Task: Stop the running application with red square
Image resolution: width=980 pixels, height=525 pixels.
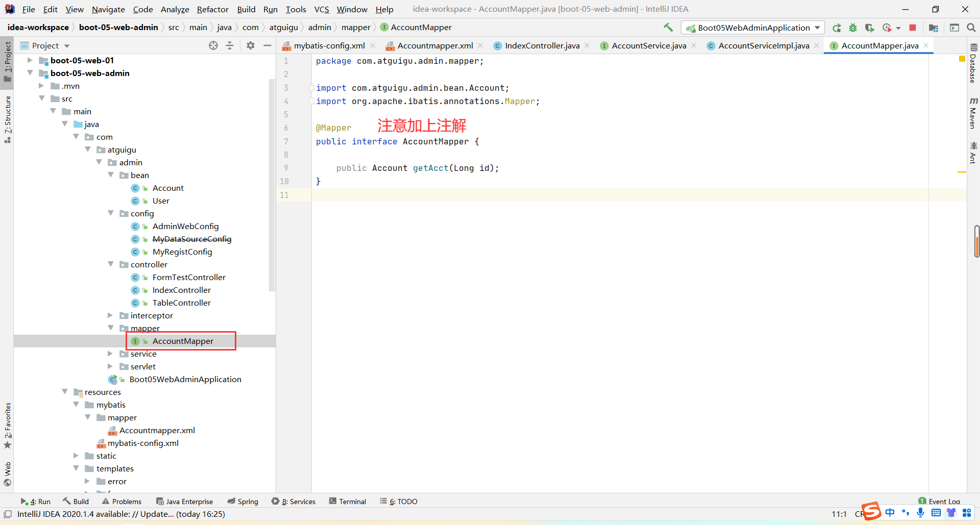Action: (x=913, y=28)
